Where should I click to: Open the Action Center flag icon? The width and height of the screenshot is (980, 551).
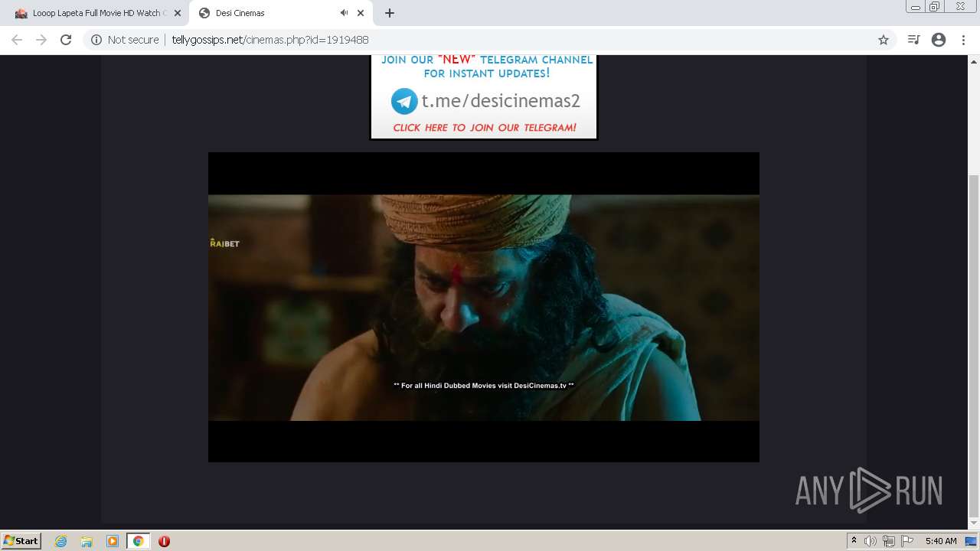click(x=907, y=541)
